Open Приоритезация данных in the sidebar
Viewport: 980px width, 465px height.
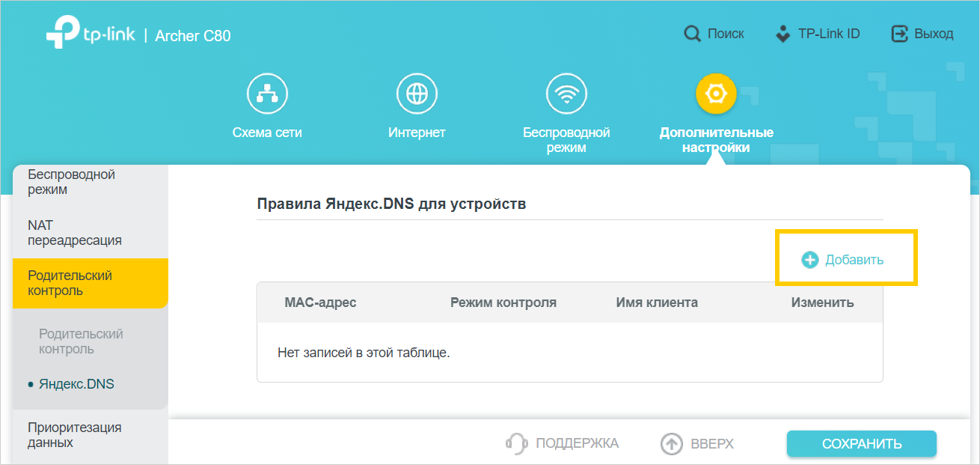(74, 435)
